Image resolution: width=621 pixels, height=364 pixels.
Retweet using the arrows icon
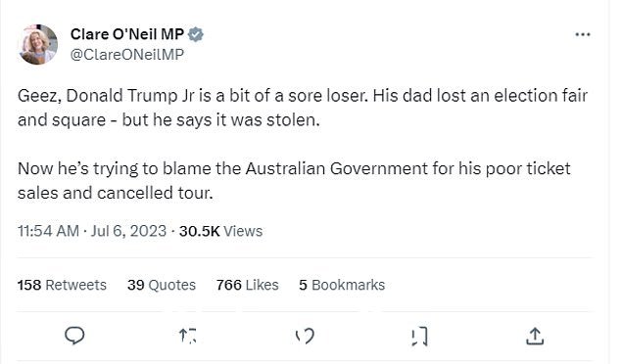(x=188, y=336)
